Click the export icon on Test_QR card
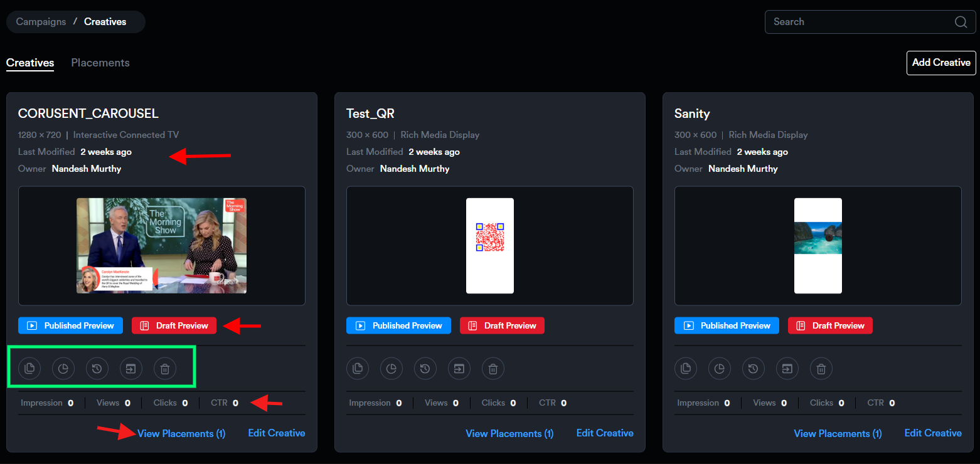Screen dimensions: 980x464 pos(459,369)
